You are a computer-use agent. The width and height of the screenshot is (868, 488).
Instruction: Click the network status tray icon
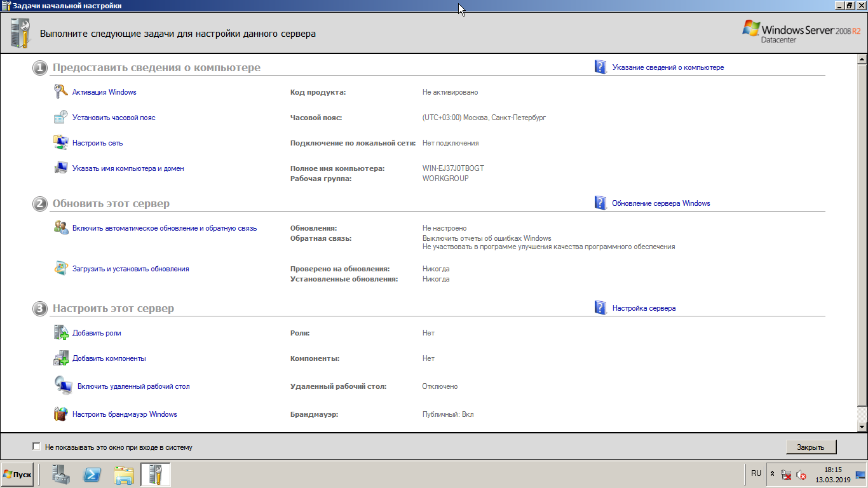786,475
